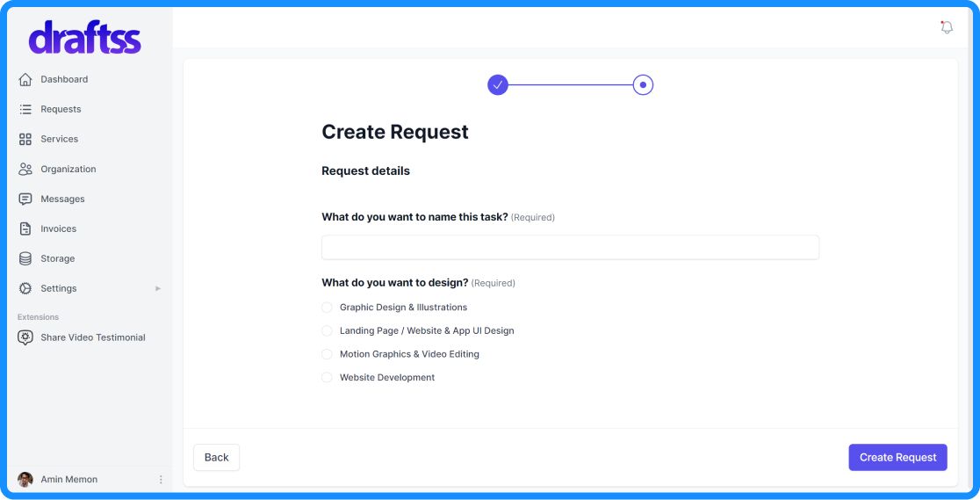Image resolution: width=980 pixels, height=500 pixels.
Task: Choose Landing Page / Website & App UI Design
Action: pos(327,331)
